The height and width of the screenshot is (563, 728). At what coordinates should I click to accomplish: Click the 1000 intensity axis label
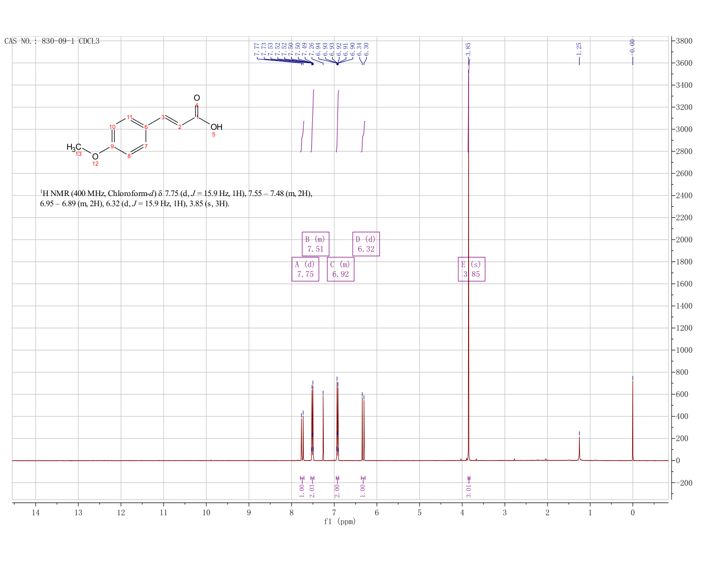pos(684,350)
